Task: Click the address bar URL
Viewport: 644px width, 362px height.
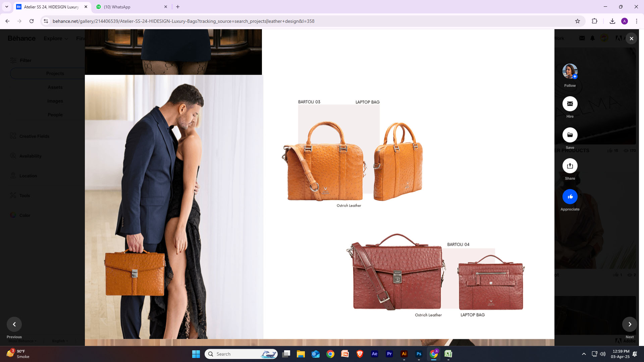Action: coord(183,21)
